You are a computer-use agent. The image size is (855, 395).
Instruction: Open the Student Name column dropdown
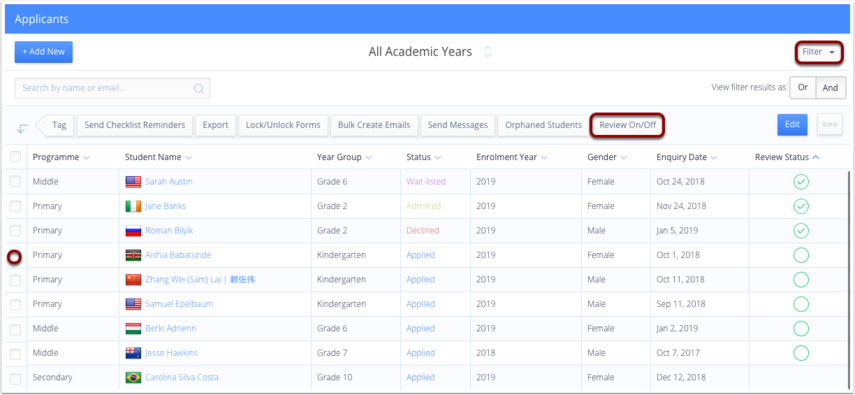tap(189, 158)
